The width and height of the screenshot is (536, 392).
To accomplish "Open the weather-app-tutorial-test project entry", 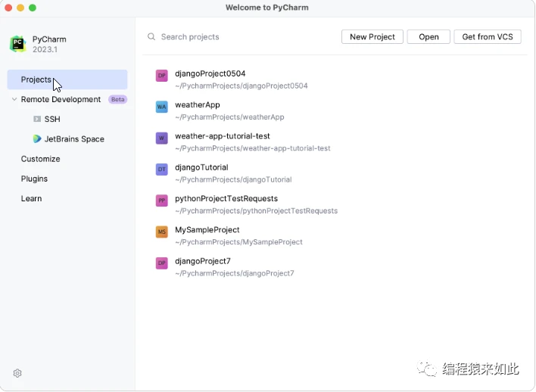I will coord(223,136).
